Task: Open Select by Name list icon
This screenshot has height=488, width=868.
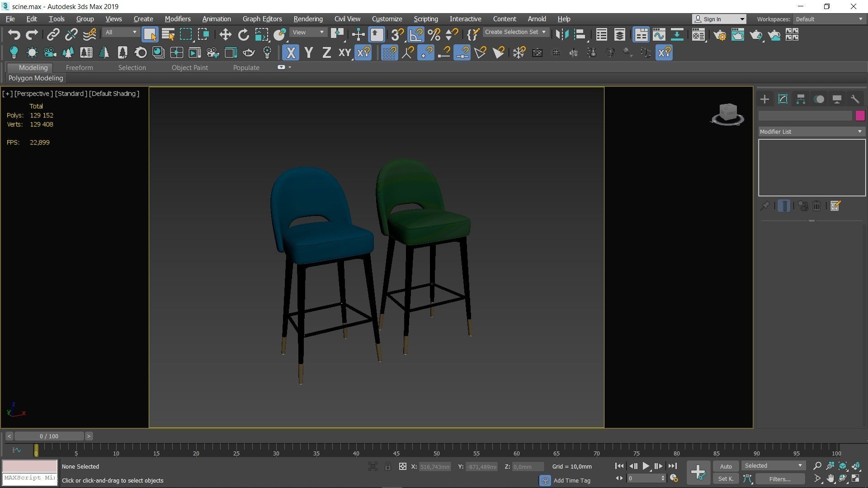Action: click(x=168, y=35)
